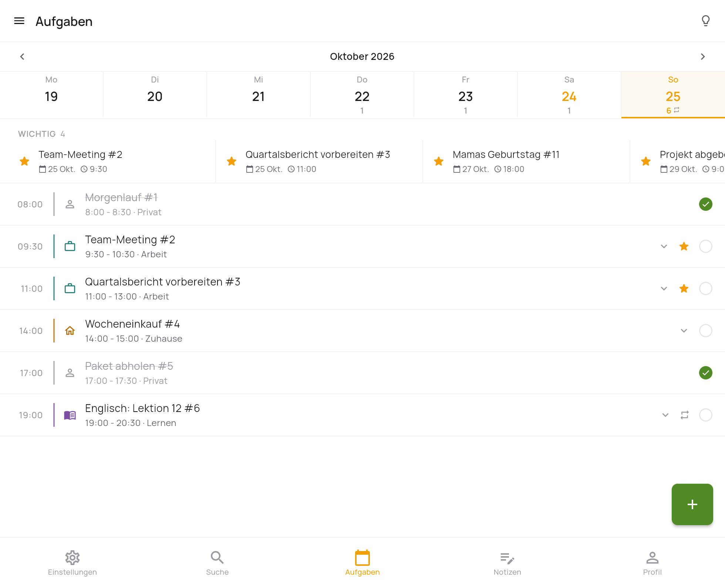725x588 pixels.
Task: Uncheck completed Morgenlauf #1 task
Action: (x=705, y=204)
